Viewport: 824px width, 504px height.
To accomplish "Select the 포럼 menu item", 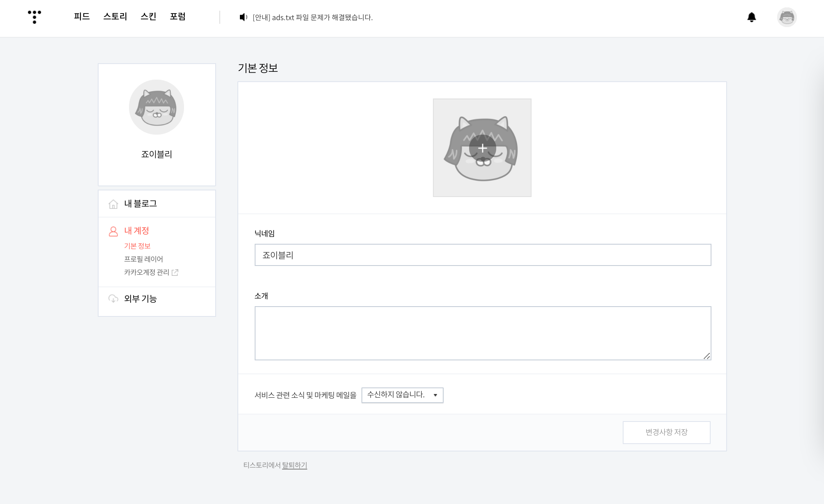I will click(x=177, y=16).
